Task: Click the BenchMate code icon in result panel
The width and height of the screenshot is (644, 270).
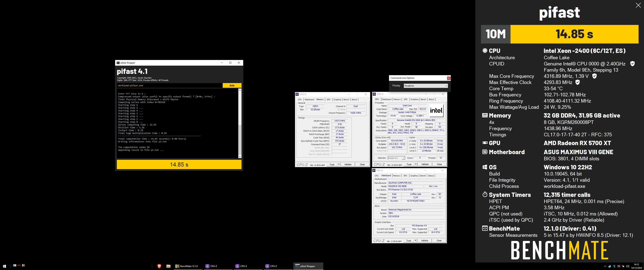Action: tap(485, 228)
